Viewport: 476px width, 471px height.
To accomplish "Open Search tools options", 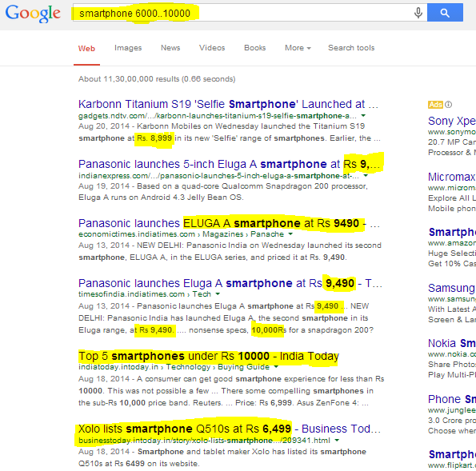I will point(351,48).
